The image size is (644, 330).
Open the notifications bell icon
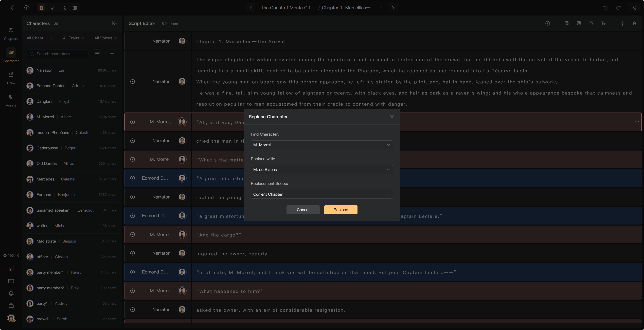coord(11,293)
